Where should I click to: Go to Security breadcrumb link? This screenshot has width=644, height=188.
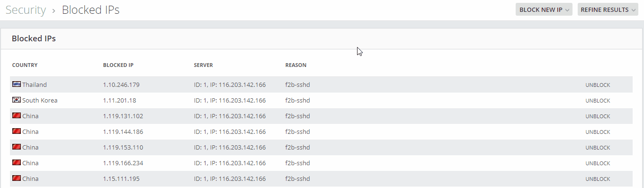(26, 10)
